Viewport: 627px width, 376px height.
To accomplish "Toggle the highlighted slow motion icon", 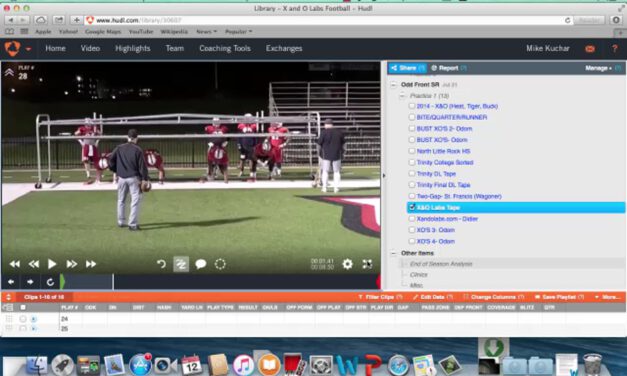I will 181,264.
